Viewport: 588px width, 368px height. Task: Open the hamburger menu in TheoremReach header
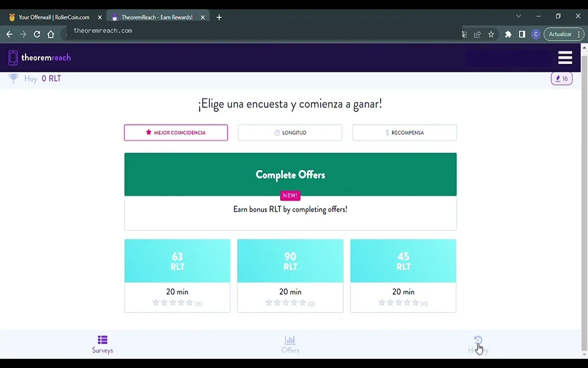click(565, 57)
